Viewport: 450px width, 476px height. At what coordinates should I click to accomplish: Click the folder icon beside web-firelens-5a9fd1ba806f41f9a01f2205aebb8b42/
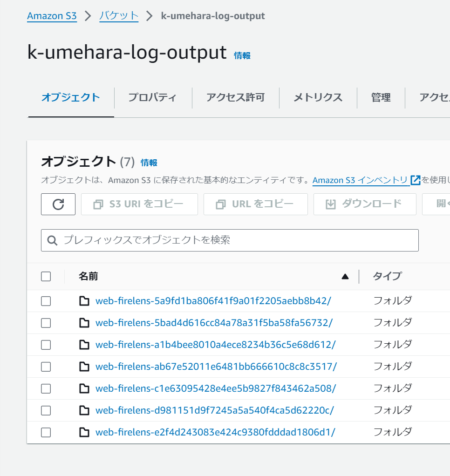84,301
